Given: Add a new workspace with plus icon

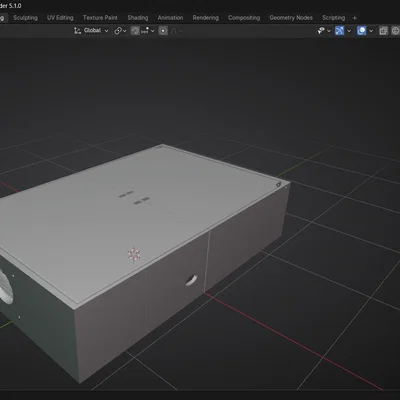Looking at the screenshot, I should click(354, 18).
